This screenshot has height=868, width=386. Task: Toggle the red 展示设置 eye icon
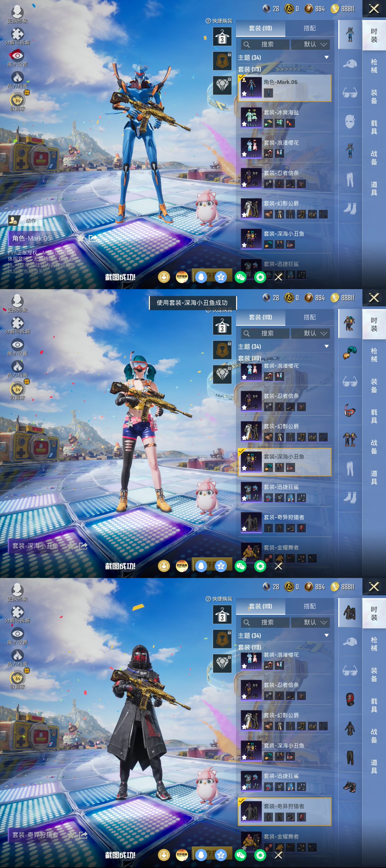tap(17, 56)
